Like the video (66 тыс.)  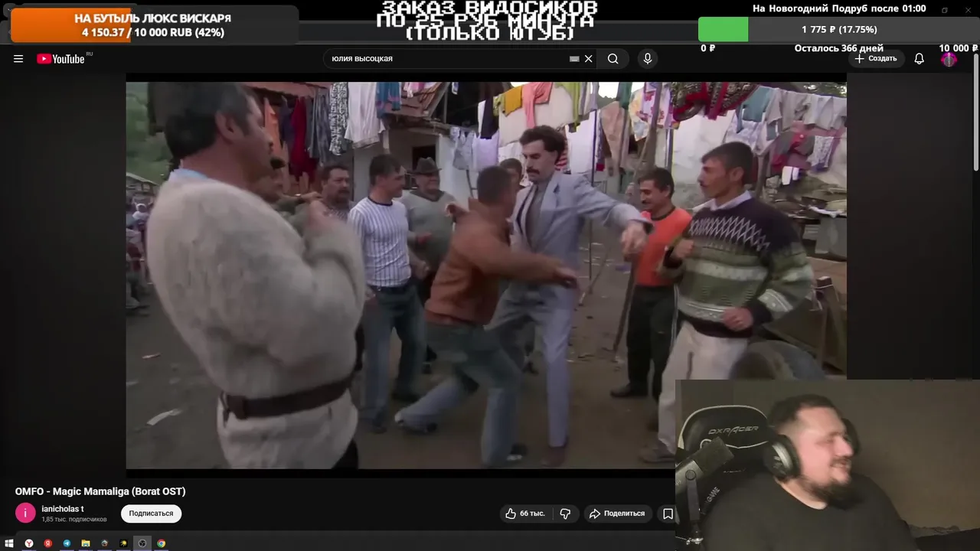(x=525, y=514)
